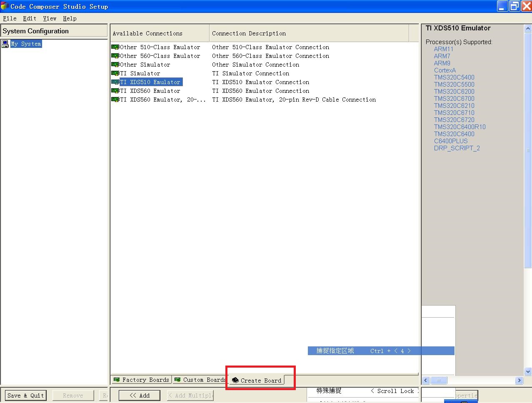Image resolution: width=532 pixels, height=403 pixels.
Task: Select TI Simulator in the connections list
Action: (140, 73)
